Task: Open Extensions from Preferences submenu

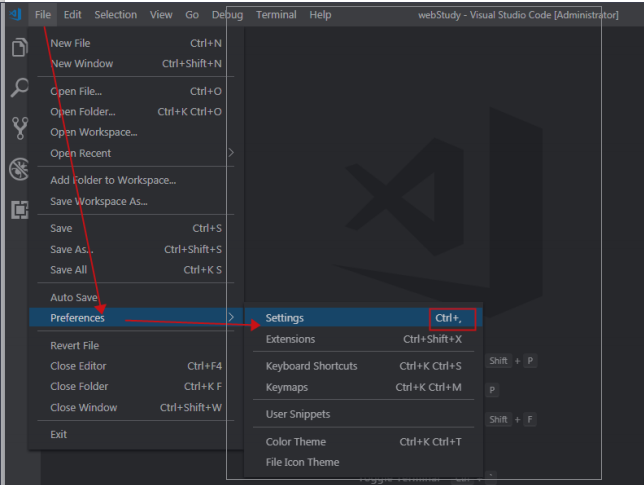Action: [x=363, y=339]
